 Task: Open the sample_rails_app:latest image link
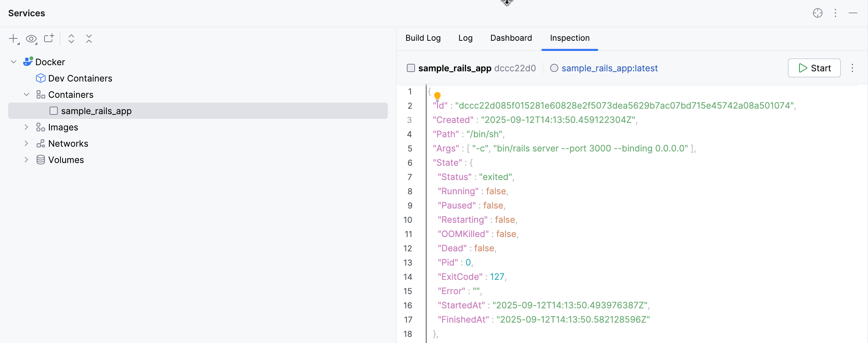point(609,68)
